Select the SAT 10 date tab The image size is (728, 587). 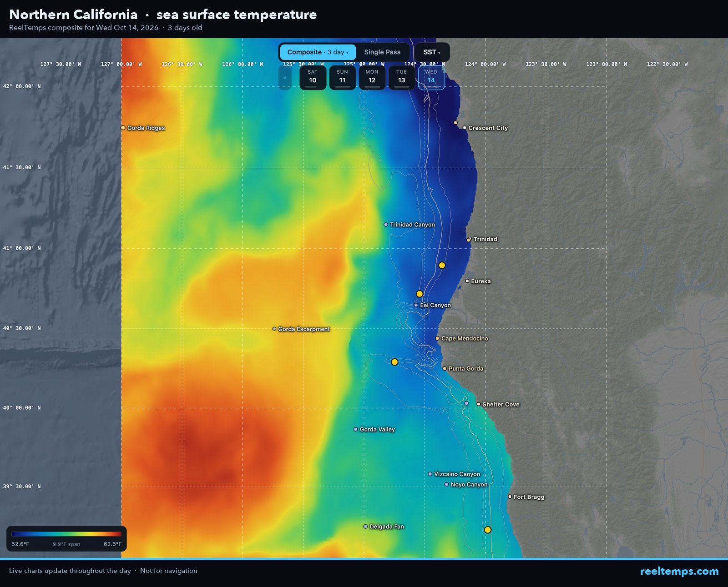click(x=313, y=77)
